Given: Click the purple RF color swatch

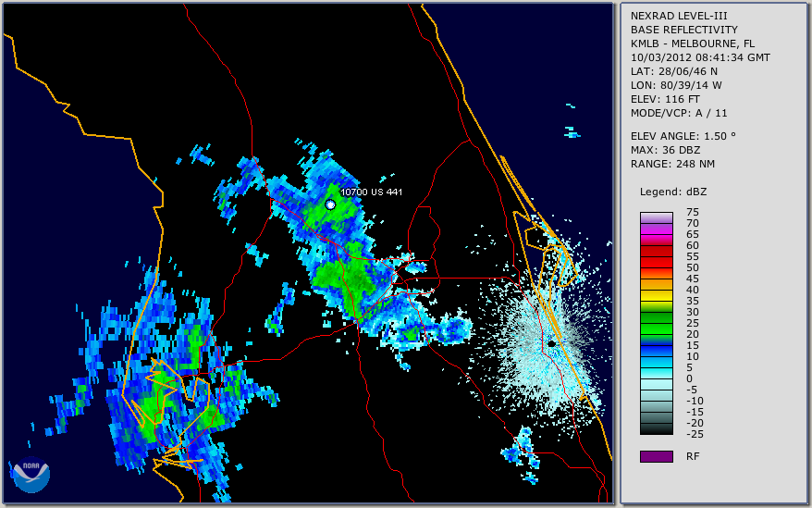Looking at the screenshot, I should coord(656,456).
